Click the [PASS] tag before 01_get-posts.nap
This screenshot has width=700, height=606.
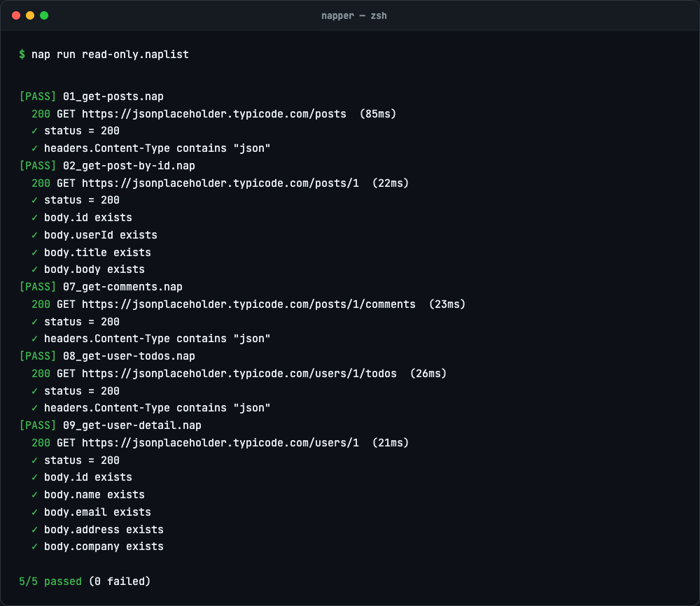tap(38, 97)
